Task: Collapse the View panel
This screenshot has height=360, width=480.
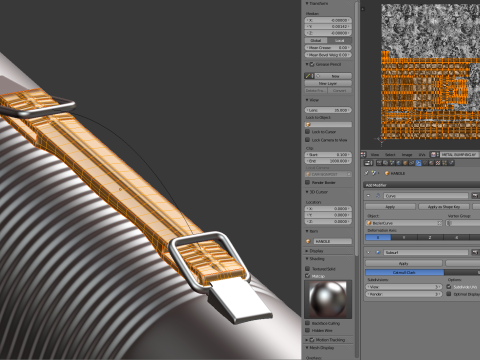Action: tap(307, 100)
